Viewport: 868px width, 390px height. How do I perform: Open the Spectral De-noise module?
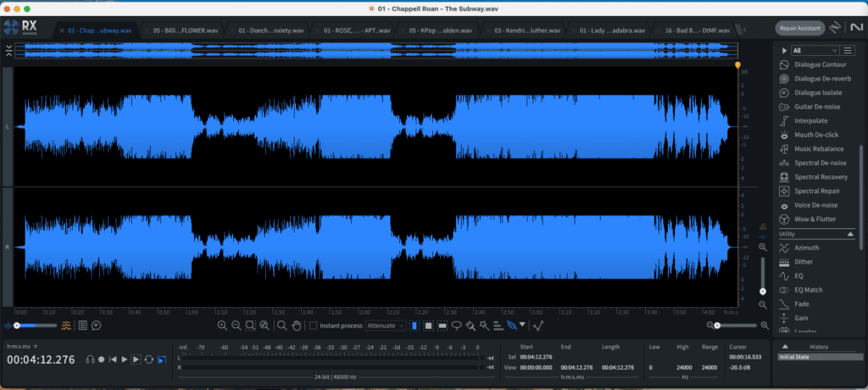pyautogui.click(x=813, y=163)
